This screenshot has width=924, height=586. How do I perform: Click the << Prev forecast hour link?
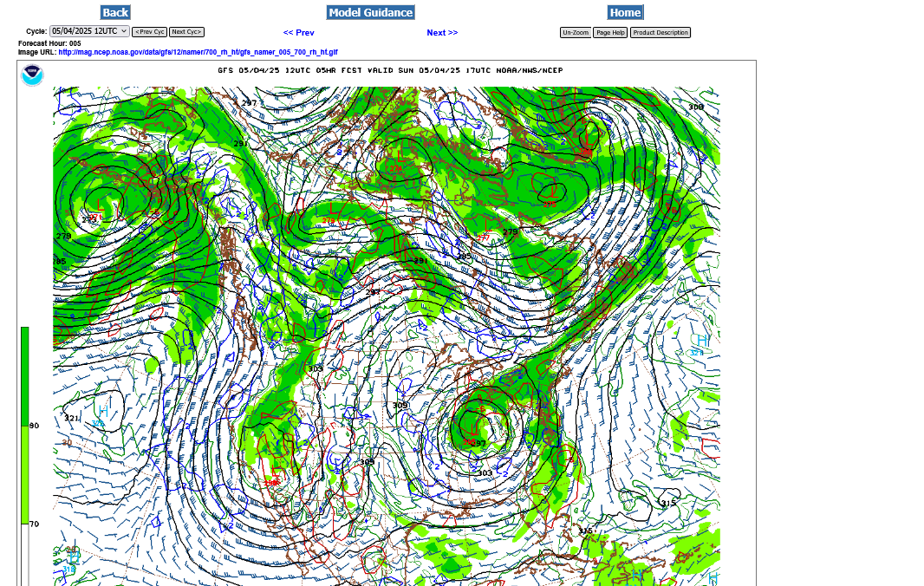(x=299, y=32)
